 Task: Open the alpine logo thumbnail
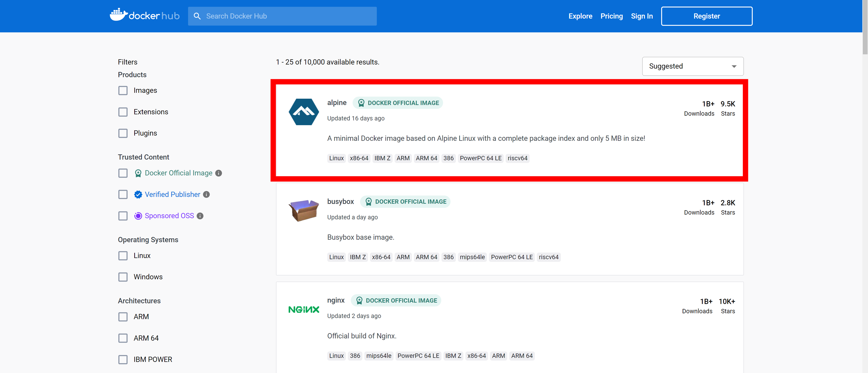(304, 112)
